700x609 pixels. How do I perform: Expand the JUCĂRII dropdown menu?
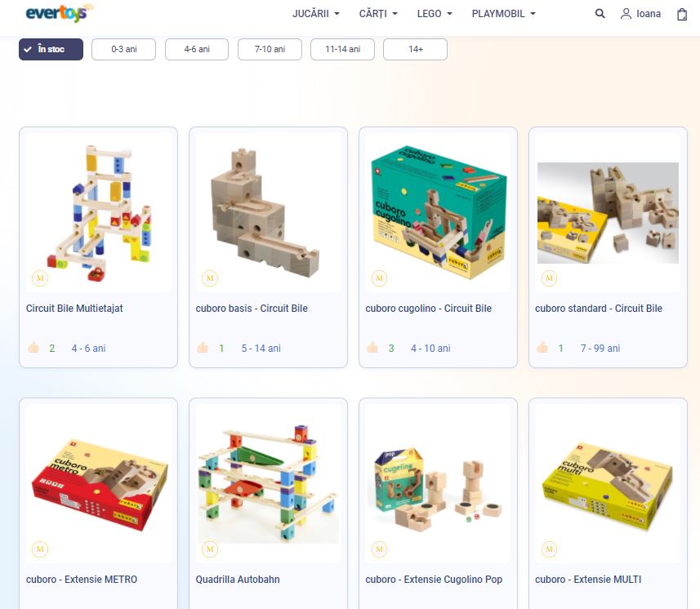315,14
